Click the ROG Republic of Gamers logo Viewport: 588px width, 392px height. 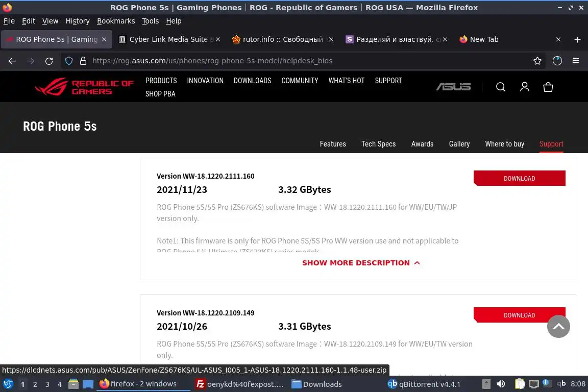click(x=84, y=87)
